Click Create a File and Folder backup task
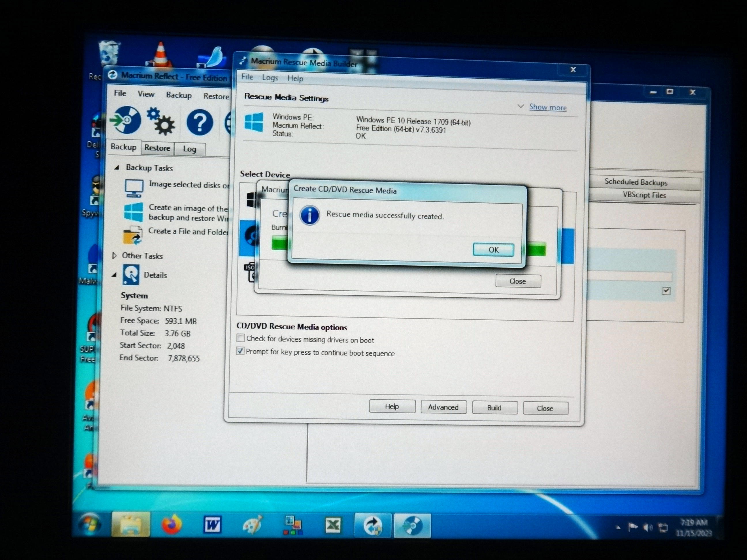 click(x=188, y=231)
